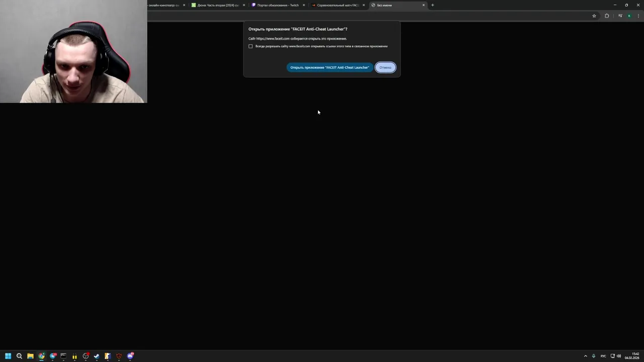Close the Без имени tab
Viewport: 644px width, 362px height.
point(424,5)
